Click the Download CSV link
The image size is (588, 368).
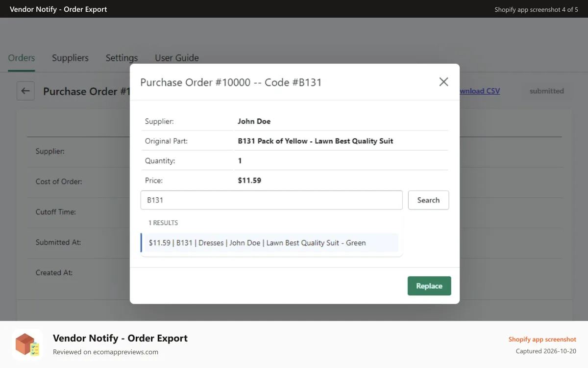(479, 91)
